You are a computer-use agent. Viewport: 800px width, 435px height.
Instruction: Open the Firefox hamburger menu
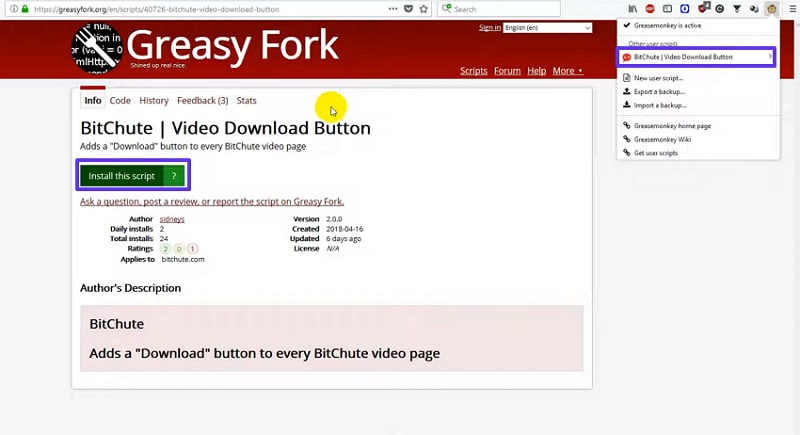pyautogui.click(x=792, y=9)
